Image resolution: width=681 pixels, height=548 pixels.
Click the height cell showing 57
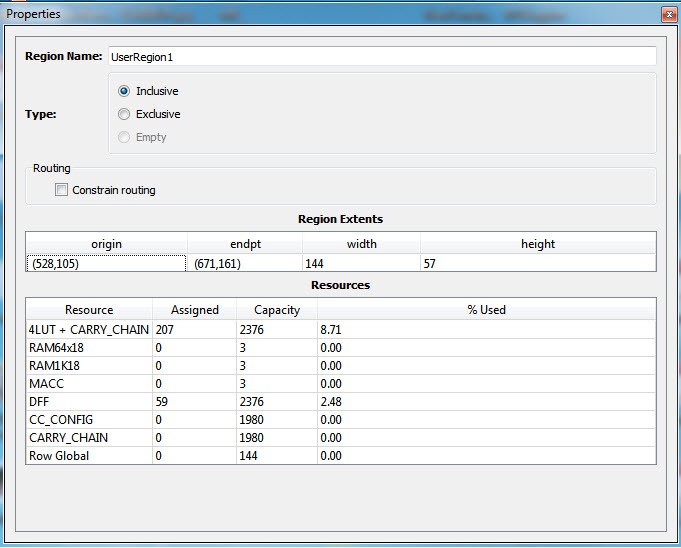pos(537,263)
